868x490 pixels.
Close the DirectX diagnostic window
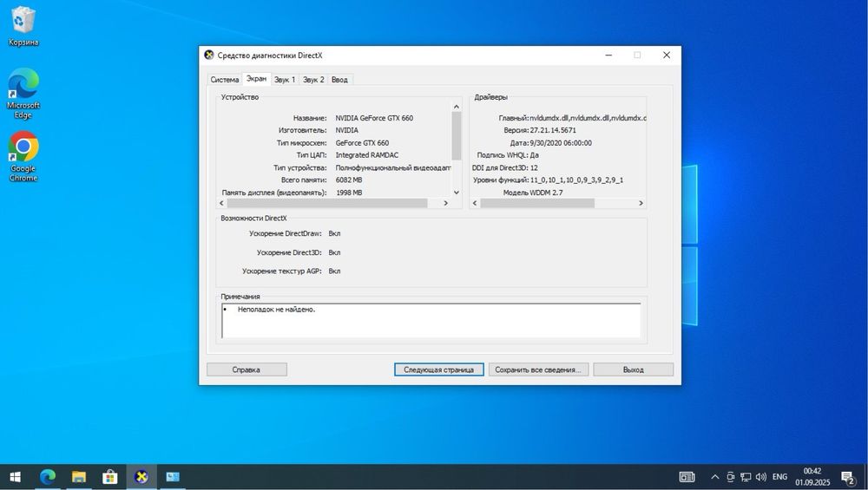point(667,55)
